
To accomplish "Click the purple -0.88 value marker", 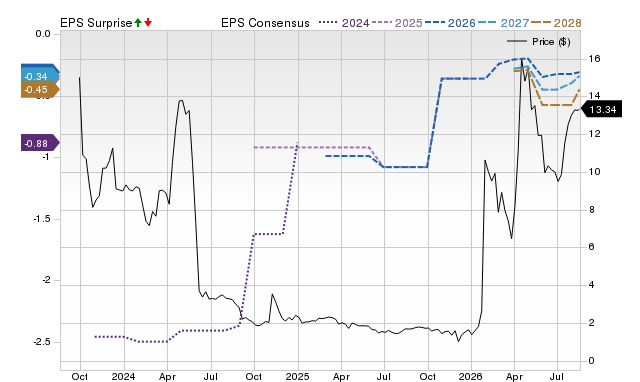I will tap(40, 143).
